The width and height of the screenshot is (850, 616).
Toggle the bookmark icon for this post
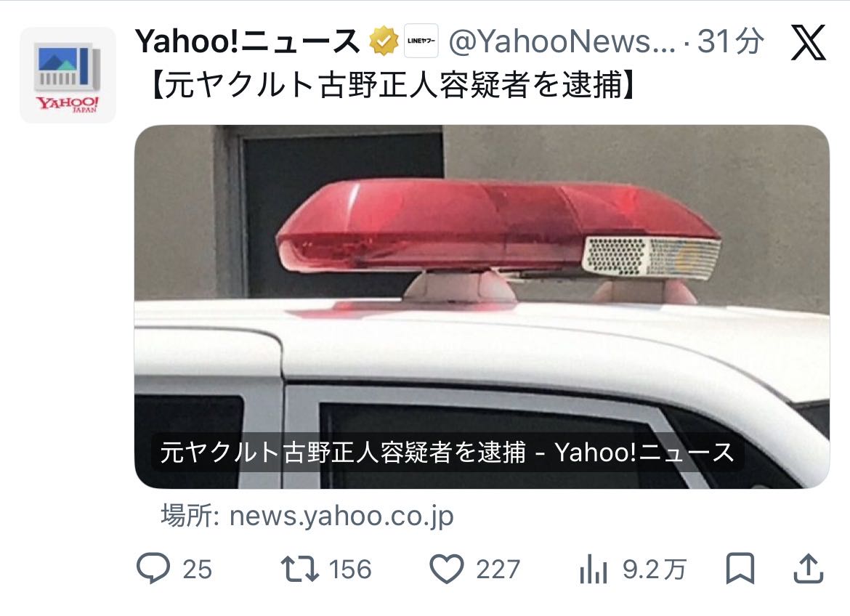coord(740,568)
